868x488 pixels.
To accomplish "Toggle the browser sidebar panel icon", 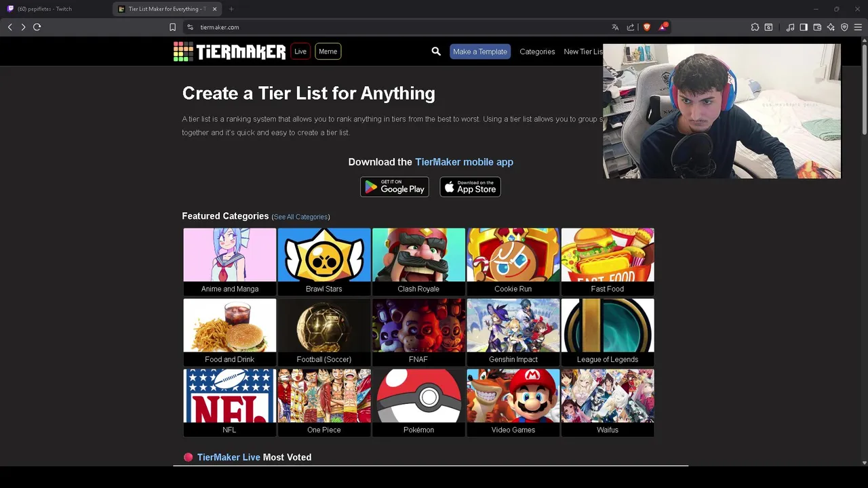I will pos(804,27).
